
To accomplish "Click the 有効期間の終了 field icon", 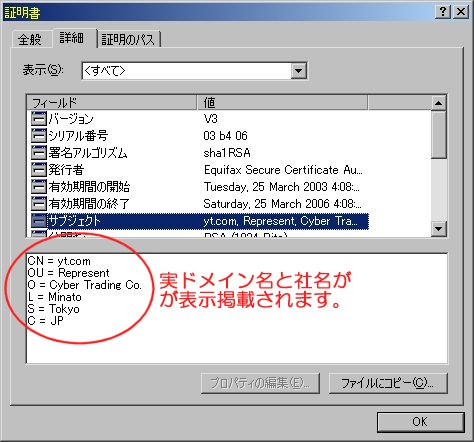I will tap(39, 204).
